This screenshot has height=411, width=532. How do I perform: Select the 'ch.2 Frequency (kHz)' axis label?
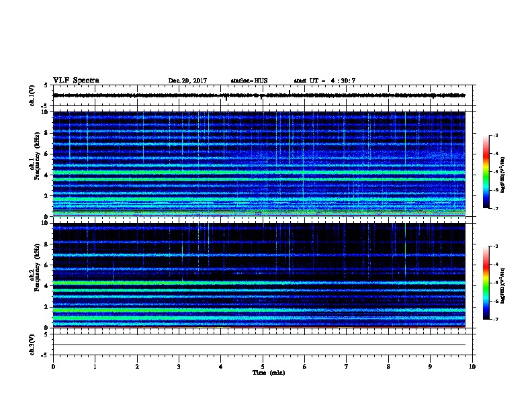click(x=35, y=267)
